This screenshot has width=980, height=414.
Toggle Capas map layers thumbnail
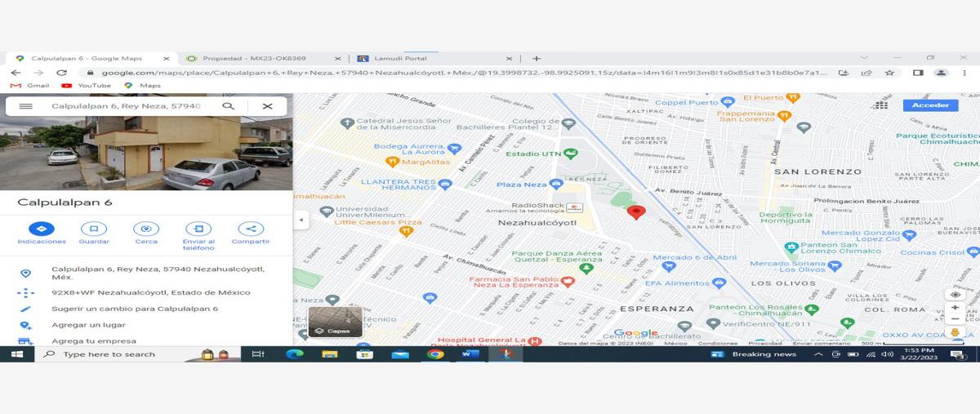[x=336, y=322]
